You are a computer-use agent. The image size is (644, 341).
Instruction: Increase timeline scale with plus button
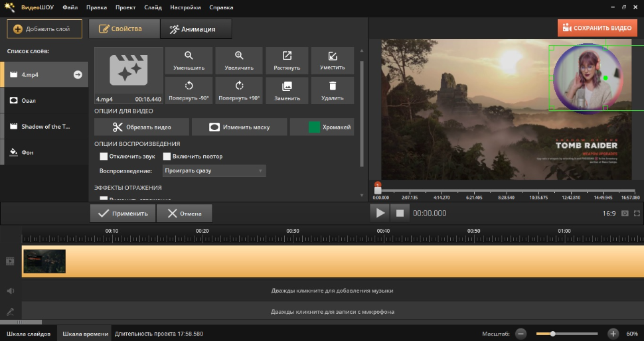613,334
